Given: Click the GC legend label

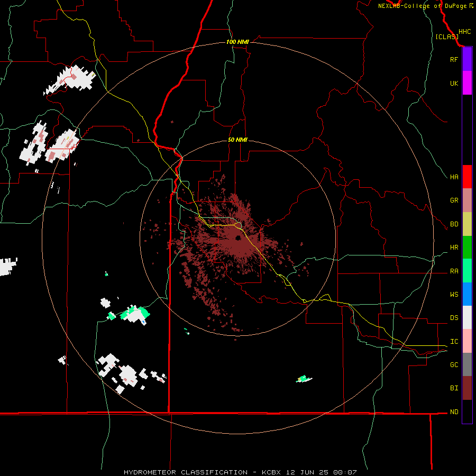Looking at the screenshot, I should point(454,364).
